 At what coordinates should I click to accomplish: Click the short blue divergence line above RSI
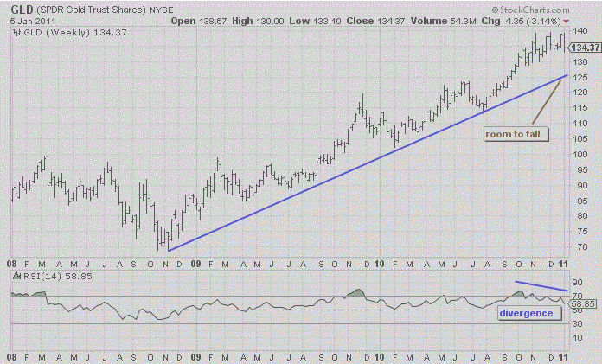pyautogui.click(x=541, y=286)
